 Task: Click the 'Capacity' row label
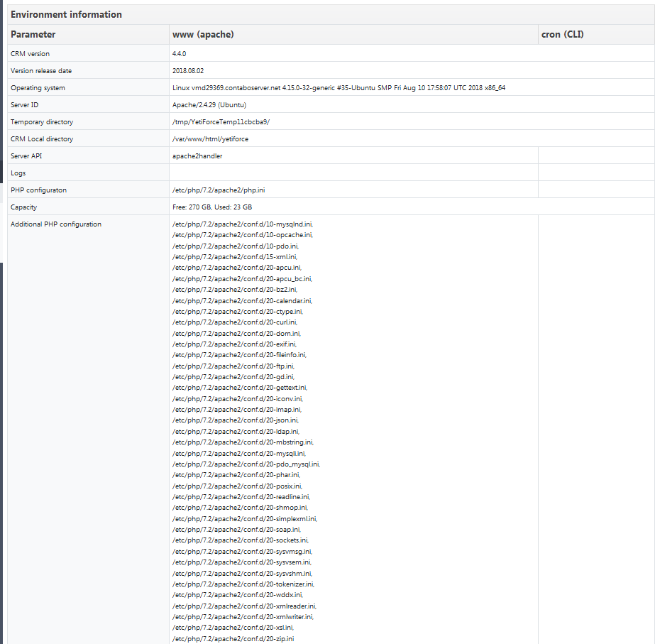(x=23, y=207)
